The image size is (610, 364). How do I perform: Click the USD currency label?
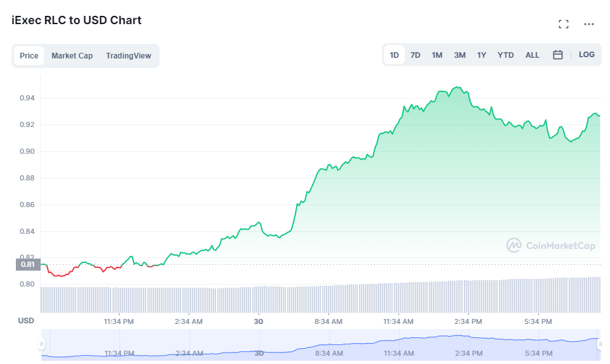click(26, 321)
